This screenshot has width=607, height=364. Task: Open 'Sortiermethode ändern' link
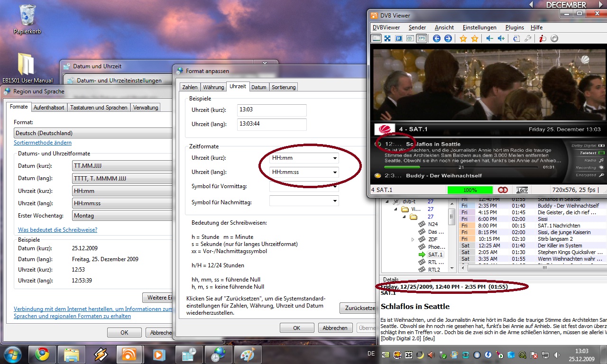tap(43, 143)
